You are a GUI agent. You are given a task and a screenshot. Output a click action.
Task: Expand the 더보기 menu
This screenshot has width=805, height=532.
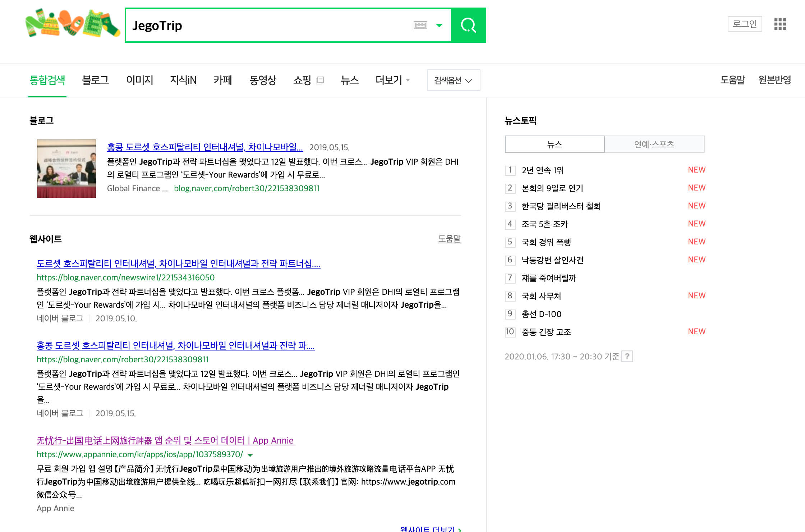[392, 80]
